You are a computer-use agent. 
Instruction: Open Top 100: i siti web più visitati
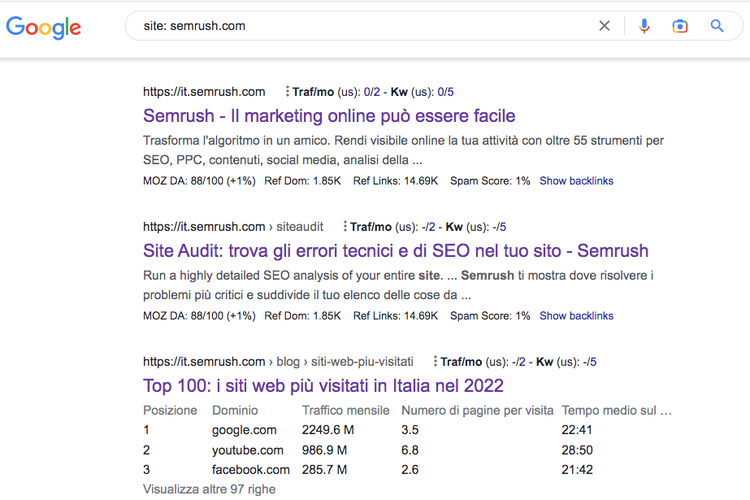point(323,386)
